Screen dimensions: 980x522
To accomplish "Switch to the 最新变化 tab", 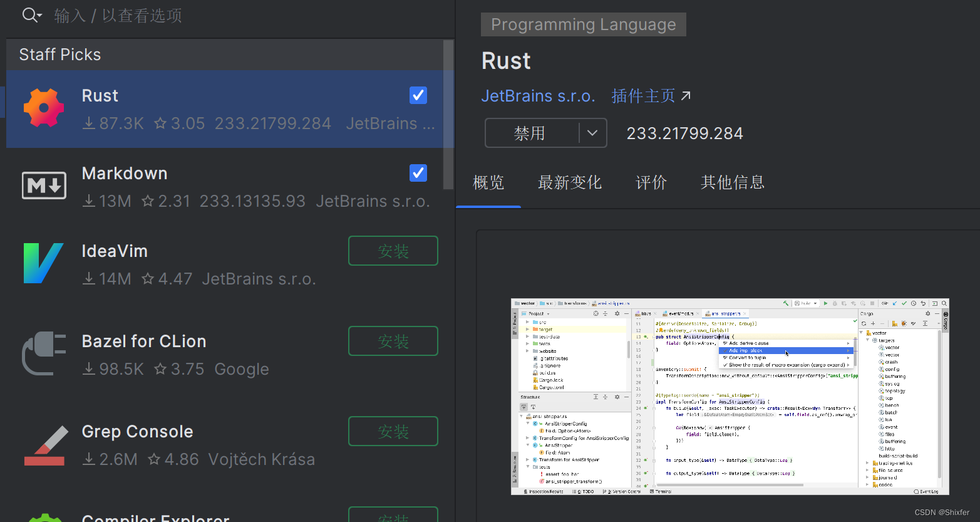I will pos(570,182).
